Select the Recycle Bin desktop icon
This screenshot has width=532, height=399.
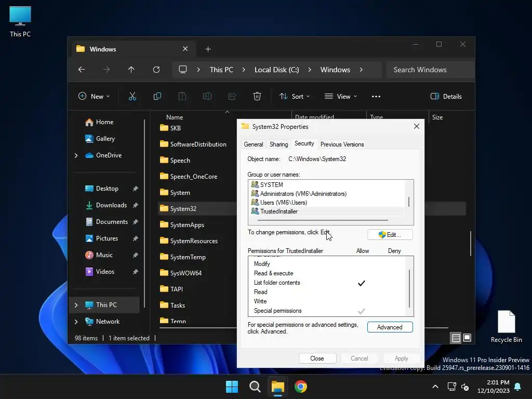506,326
